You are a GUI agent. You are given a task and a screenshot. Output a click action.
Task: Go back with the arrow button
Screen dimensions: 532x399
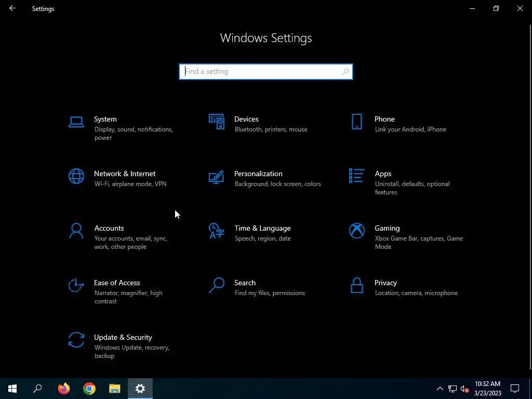12,8
